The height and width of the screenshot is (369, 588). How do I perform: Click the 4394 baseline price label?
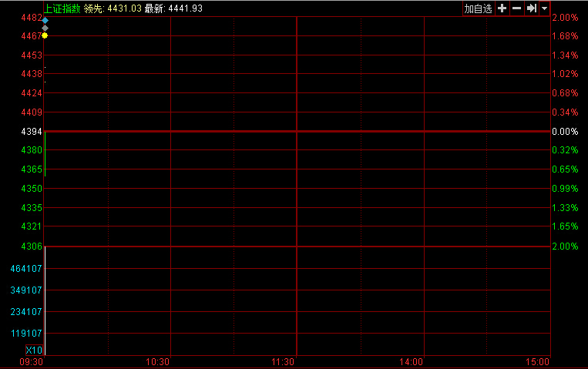click(32, 132)
